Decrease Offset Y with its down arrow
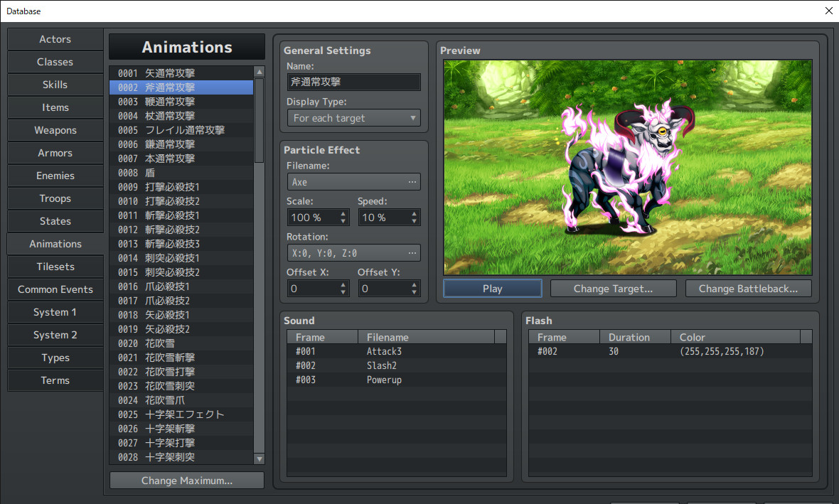This screenshot has height=504, width=839. click(413, 291)
